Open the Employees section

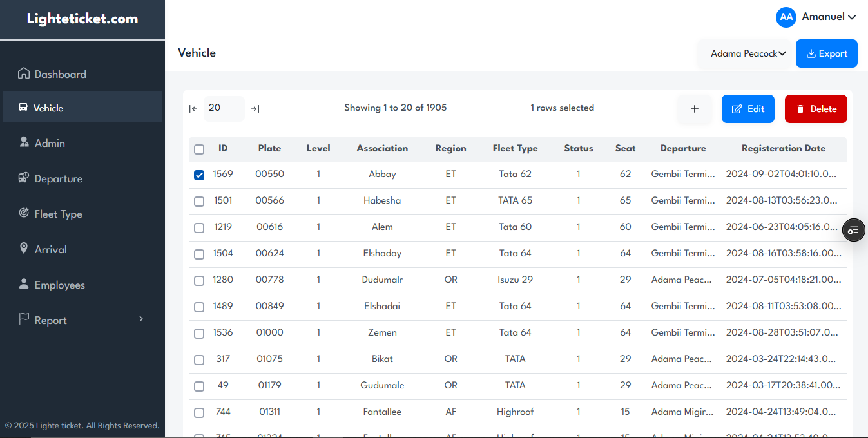click(x=61, y=284)
